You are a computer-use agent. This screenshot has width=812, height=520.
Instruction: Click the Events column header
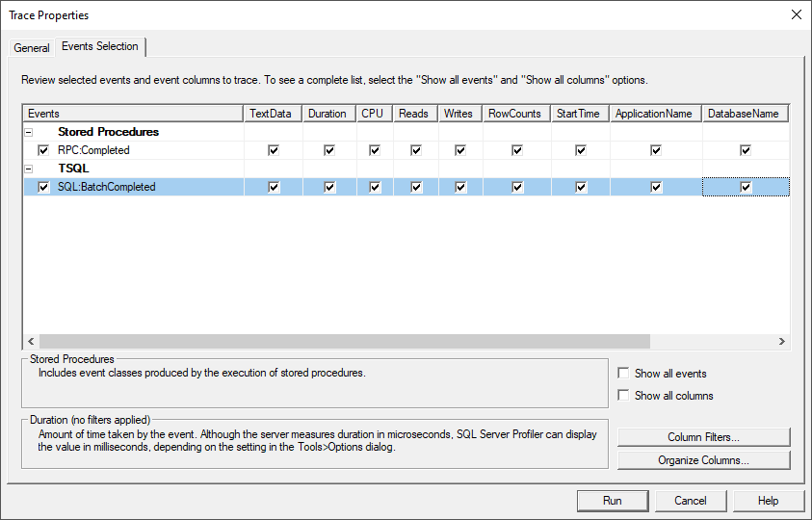coord(133,114)
